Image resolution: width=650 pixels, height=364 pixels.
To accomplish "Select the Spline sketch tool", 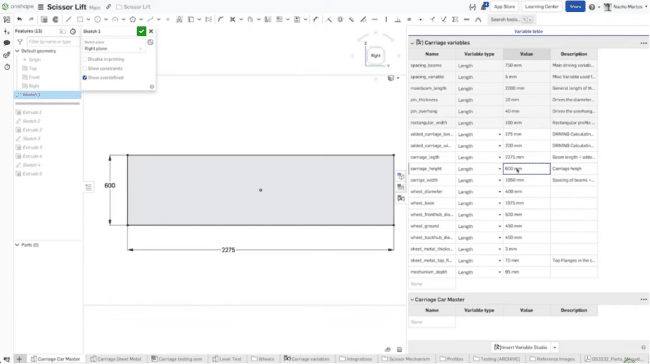I will click(150, 19).
